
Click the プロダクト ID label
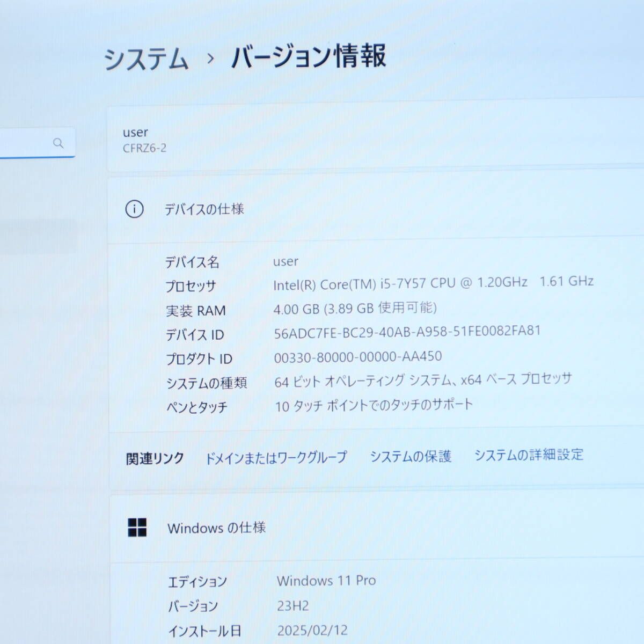(x=199, y=359)
